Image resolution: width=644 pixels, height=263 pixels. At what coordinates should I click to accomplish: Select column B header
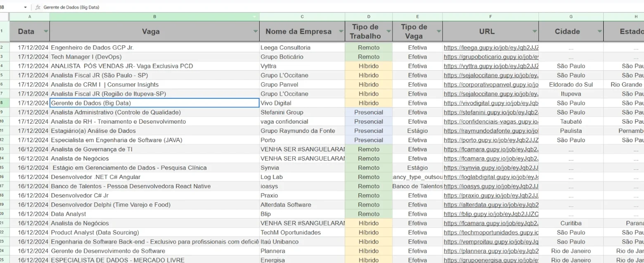(x=154, y=17)
